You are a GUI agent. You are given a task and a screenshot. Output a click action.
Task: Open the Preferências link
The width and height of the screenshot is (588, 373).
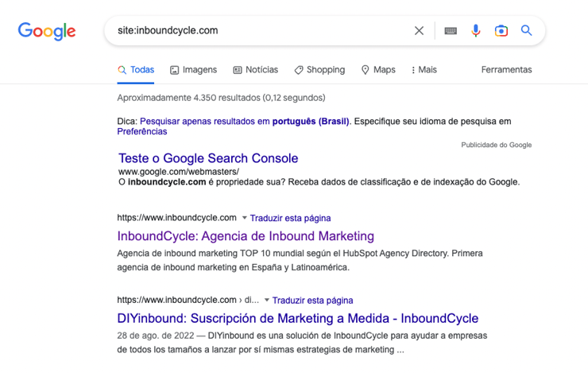click(142, 131)
